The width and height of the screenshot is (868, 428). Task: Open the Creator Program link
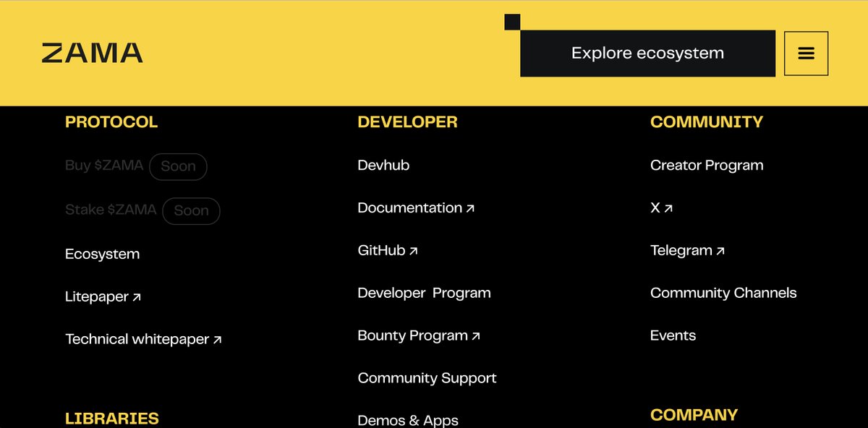[707, 165]
